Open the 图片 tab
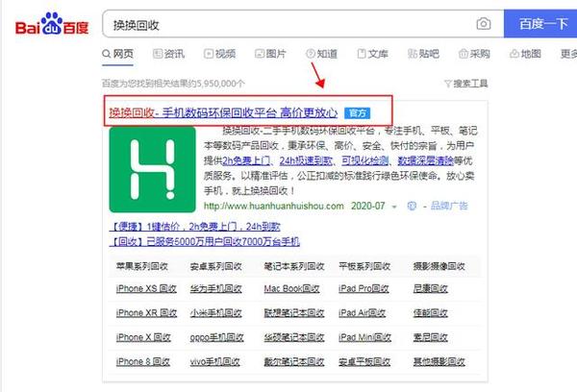This screenshot has height=392, width=577. 270,54
